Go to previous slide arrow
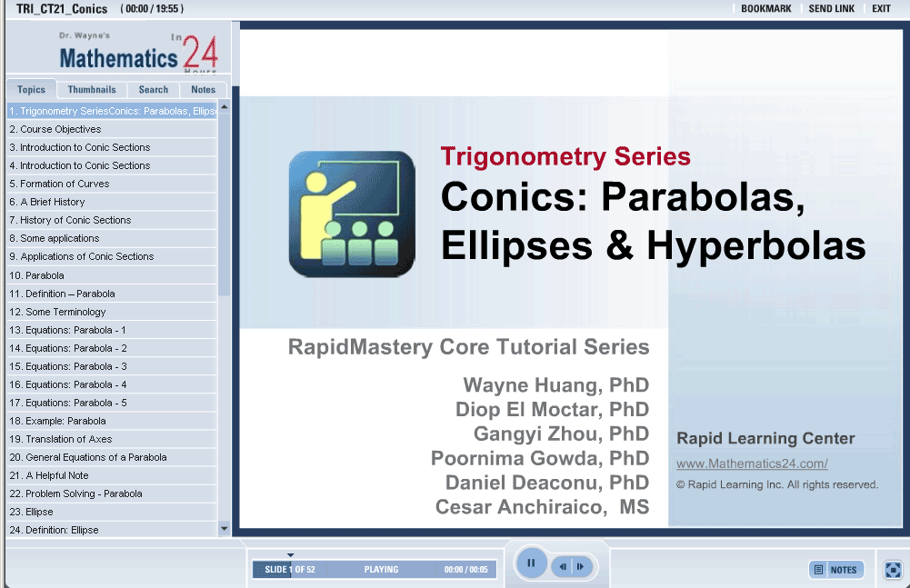The width and height of the screenshot is (910, 588). click(563, 566)
